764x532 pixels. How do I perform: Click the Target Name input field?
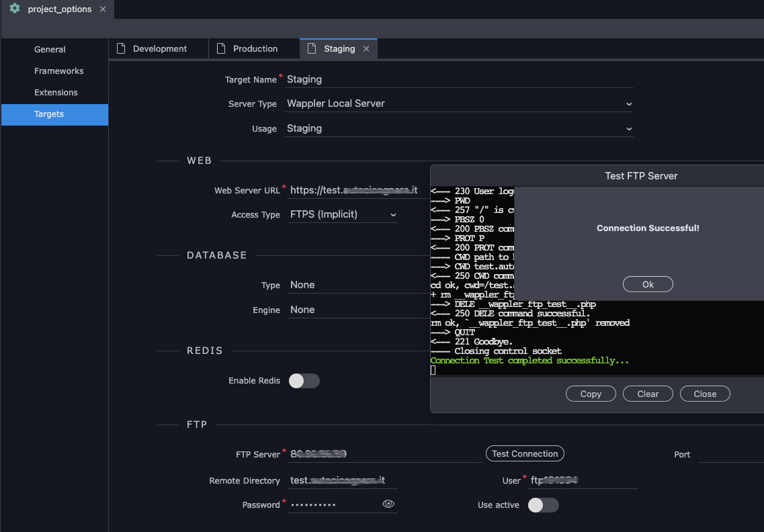click(x=458, y=79)
